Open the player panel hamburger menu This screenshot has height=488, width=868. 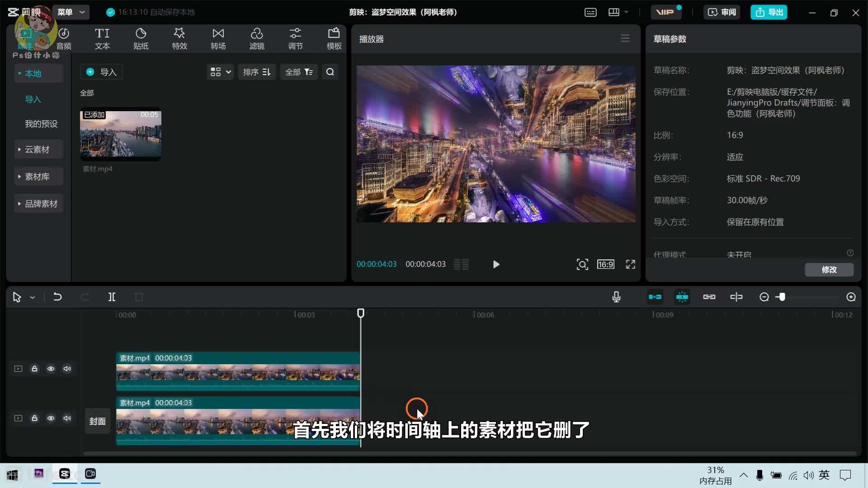point(625,38)
